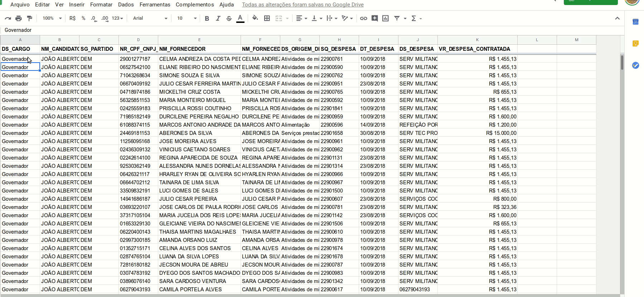Select the paint format tool
Screen dimensions: 644x297
tap(30, 18)
